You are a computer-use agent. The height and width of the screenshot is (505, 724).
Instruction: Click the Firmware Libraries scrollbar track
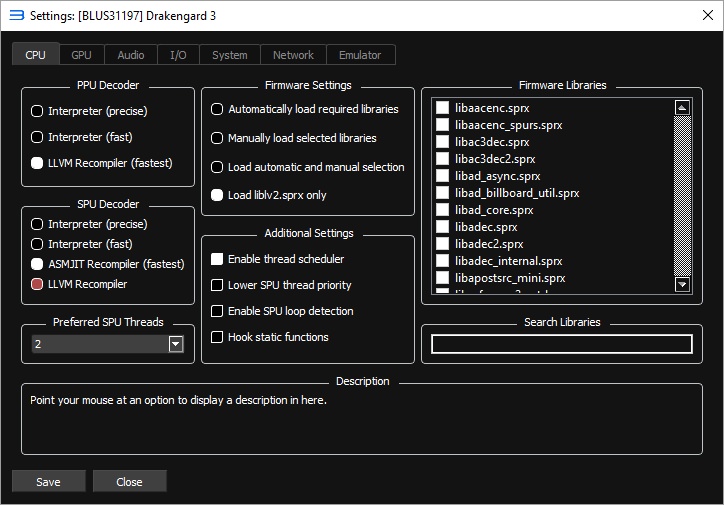pyautogui.click(x=682, y=196)
